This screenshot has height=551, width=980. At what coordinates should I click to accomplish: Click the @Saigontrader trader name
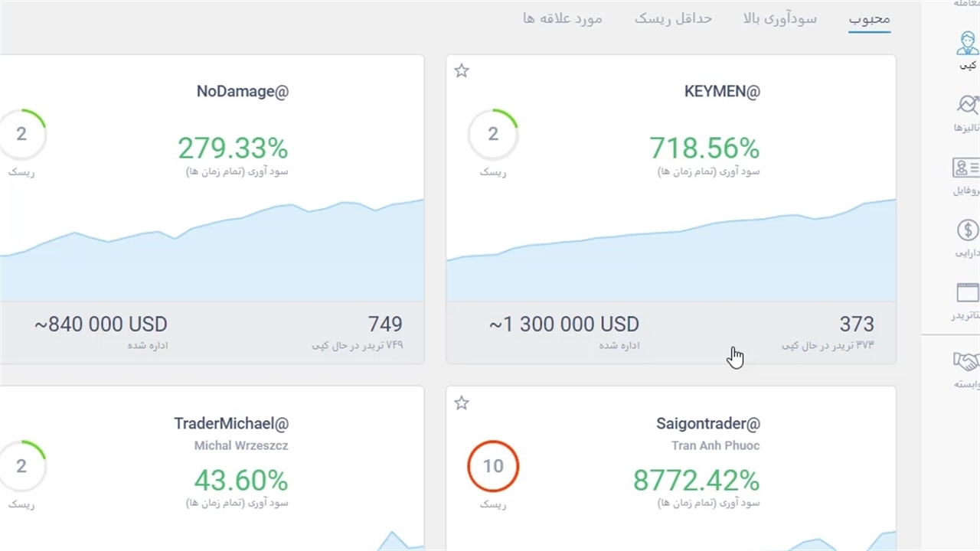pos(708,423)
